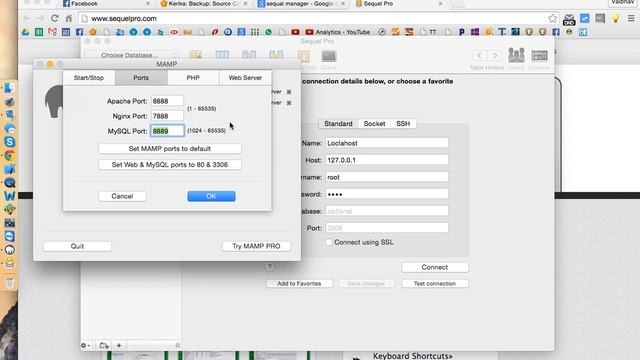Image resolution: width=640 pixels, height=360 pixels.
Task: Switch to the PHP tab in MAMP
Action: click(193, 78)
